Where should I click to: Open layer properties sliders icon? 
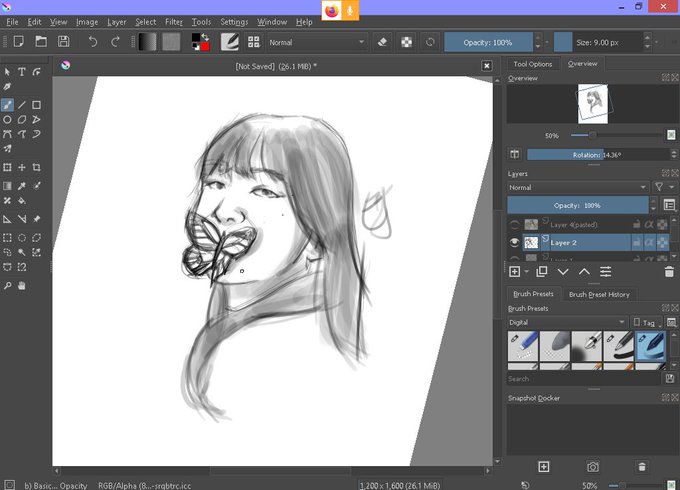click(x=606, y=272)
